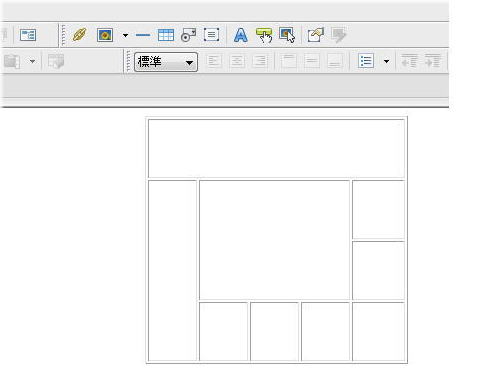Insert a table using the grid icon

coord(166,35)
